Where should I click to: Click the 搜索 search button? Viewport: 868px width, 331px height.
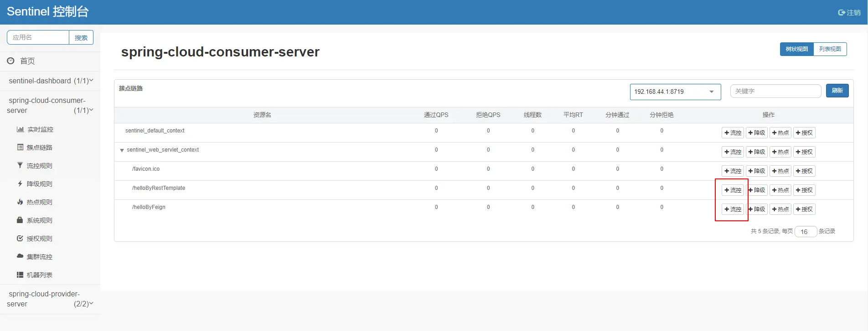click(81, 37)
